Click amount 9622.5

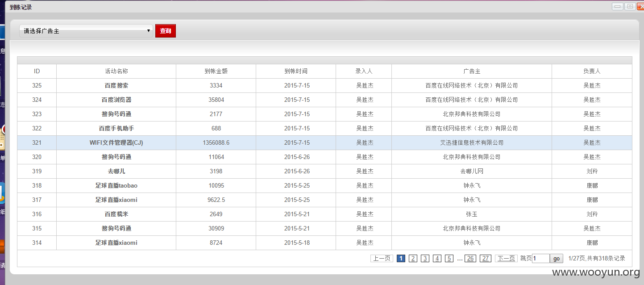pyautogui.click(x=216, y=200)
